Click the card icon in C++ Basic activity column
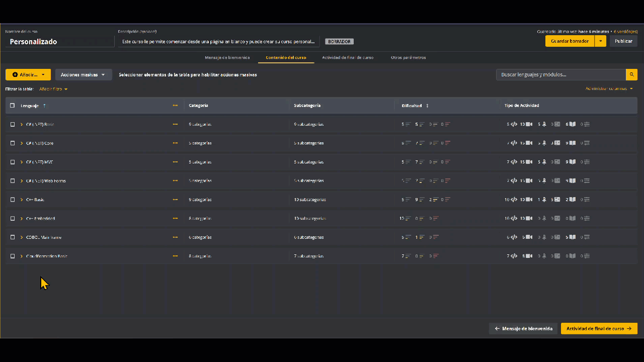Viewport: 644px width, 362px height. point(557,200)
